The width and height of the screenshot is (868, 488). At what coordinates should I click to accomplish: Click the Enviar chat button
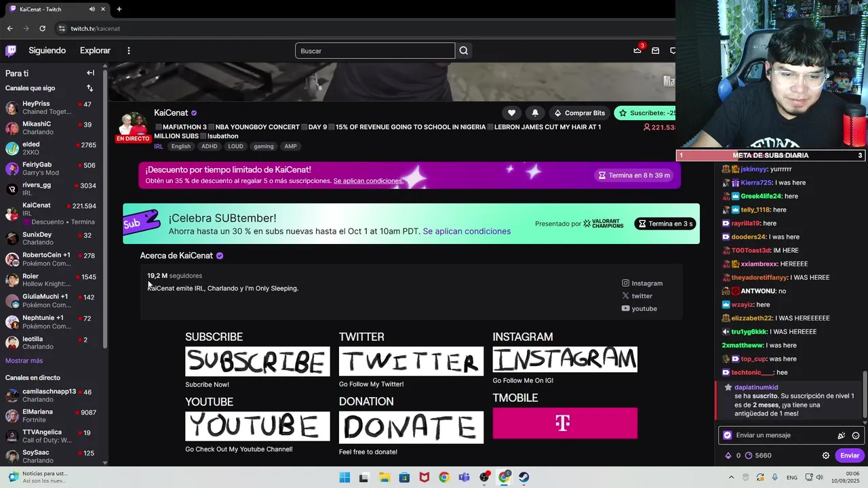point(850,455)
